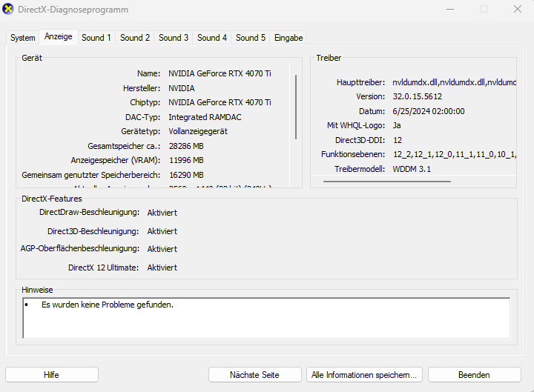Click the Hilfe button
This screenshot has width=534, height=392.
52,375
